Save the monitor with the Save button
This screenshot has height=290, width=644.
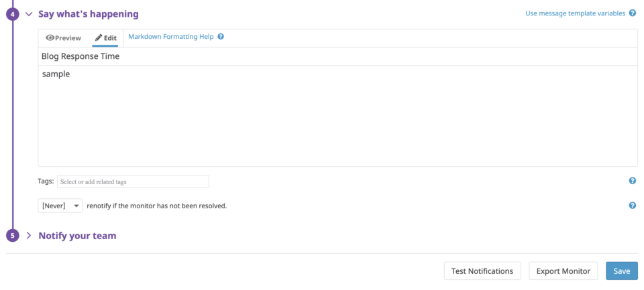(621, 271)
